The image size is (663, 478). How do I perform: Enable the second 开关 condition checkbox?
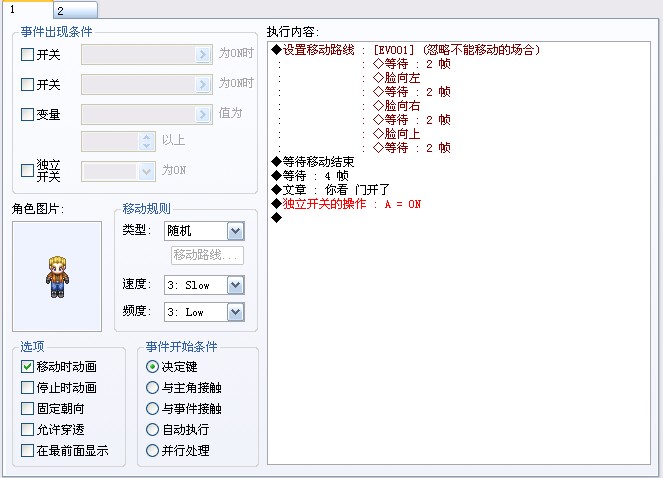27,85
